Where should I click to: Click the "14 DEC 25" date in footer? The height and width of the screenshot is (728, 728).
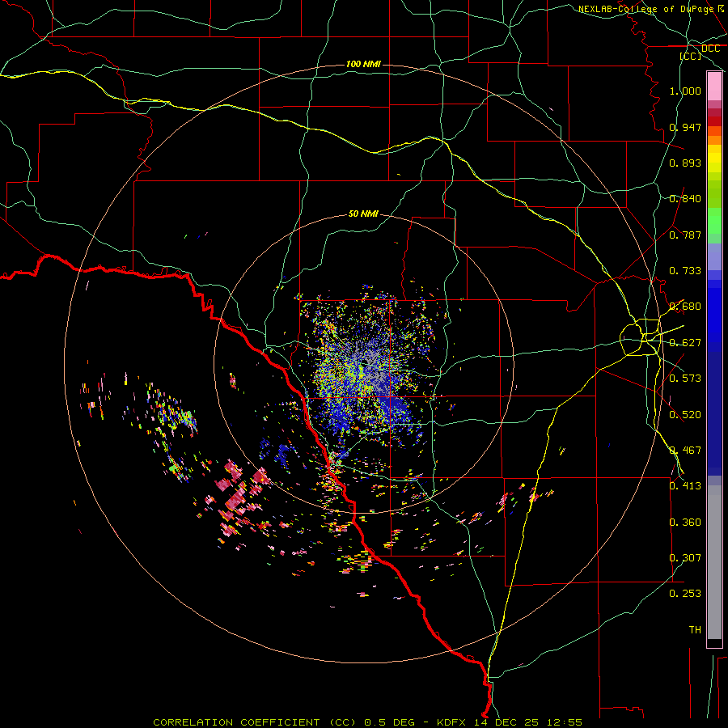[x=506, y=722]
